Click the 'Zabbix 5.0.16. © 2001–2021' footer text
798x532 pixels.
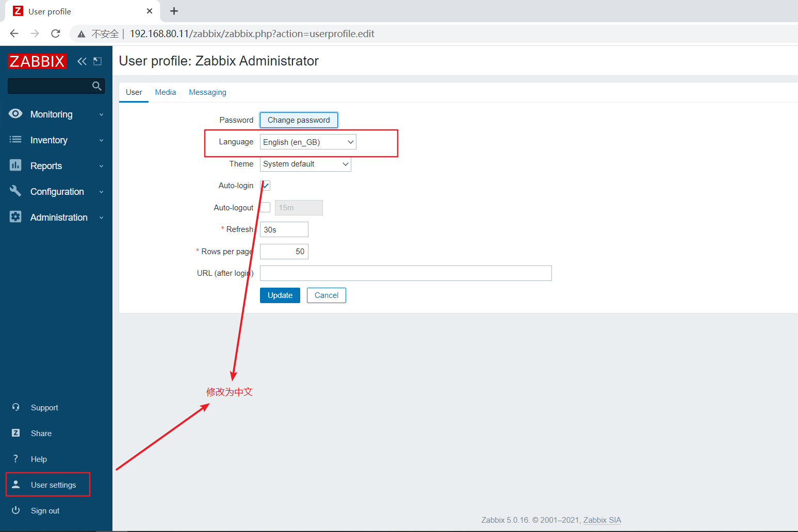[531, 520]
